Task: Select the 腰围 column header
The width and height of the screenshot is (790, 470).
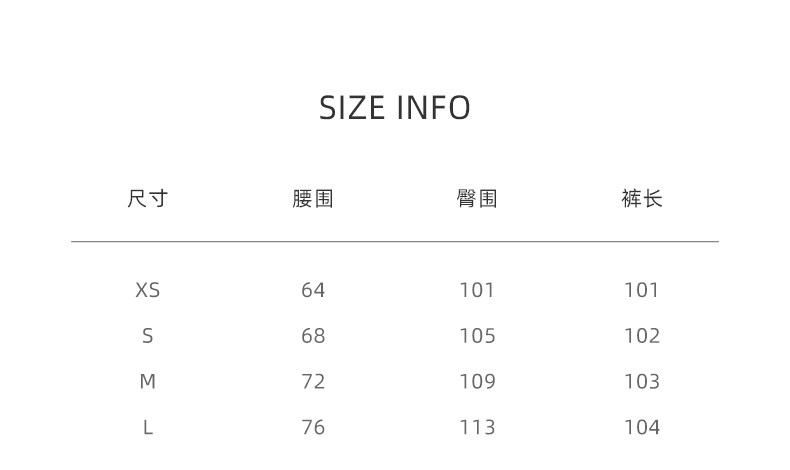Action: (x=313, y=198)
